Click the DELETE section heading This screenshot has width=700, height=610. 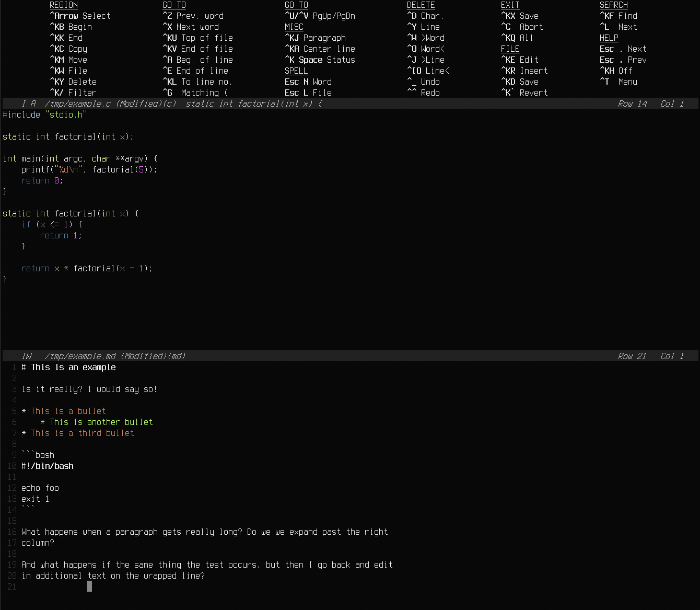click(421, 5)
